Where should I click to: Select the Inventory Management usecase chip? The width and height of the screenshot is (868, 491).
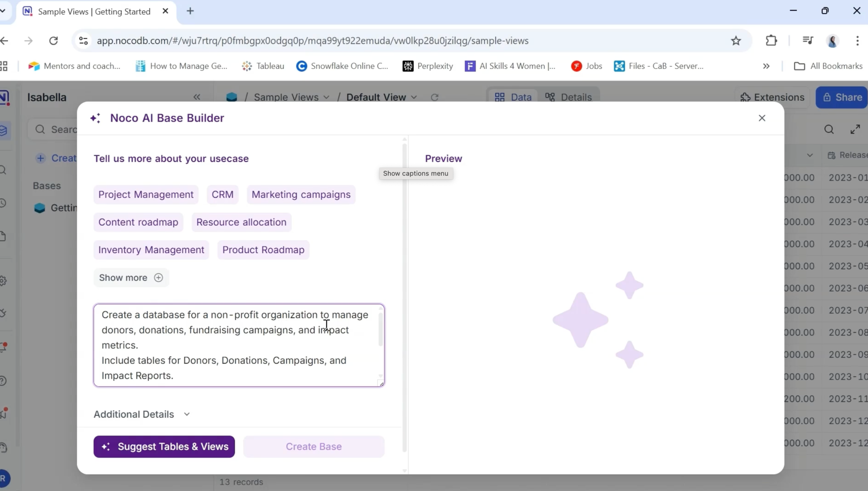click(x=151, y=250)
